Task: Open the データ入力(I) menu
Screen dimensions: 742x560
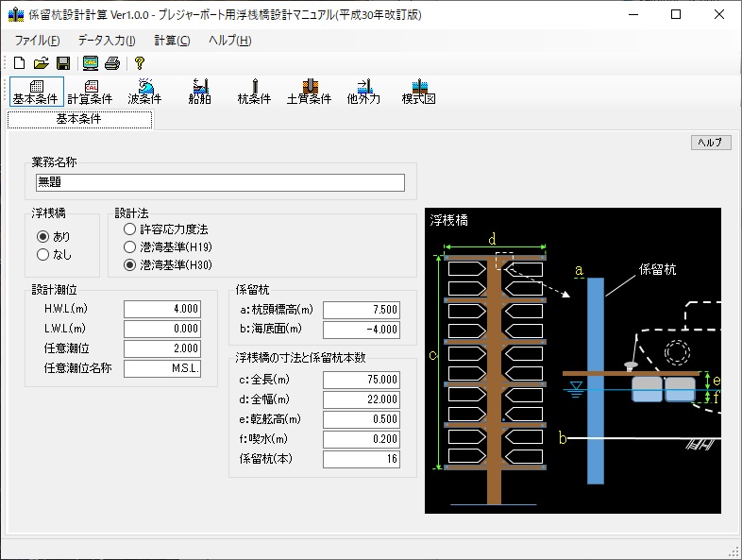Action: 107,41
